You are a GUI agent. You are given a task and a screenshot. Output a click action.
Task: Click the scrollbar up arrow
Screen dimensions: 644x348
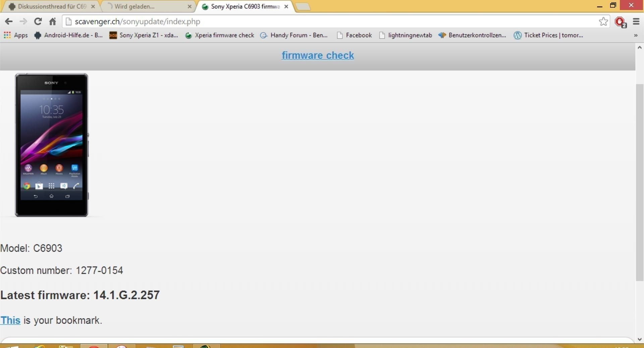click(639, 48)
